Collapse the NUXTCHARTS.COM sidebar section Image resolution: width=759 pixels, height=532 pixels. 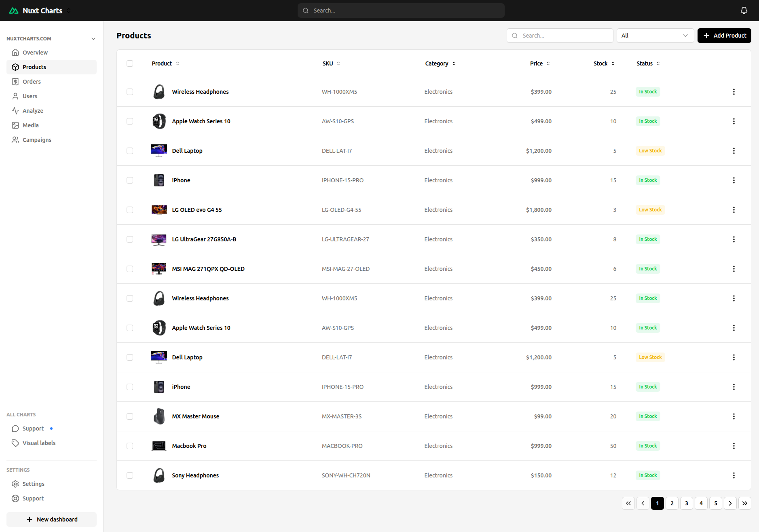pos(93,39)
